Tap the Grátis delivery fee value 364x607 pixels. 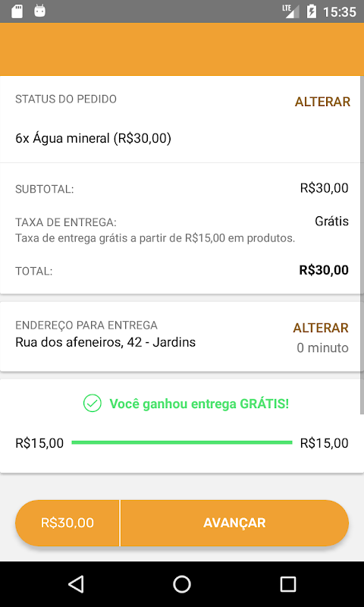tap(331, 222)
